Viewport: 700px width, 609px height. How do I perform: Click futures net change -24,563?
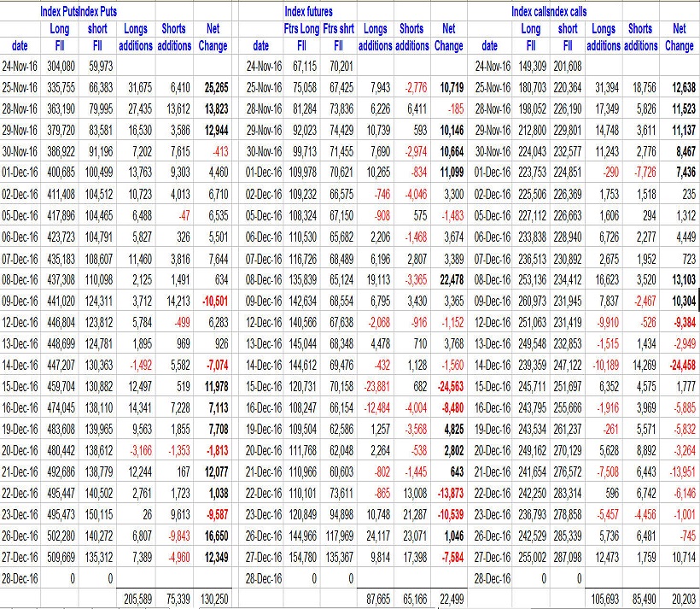[451, 386]
